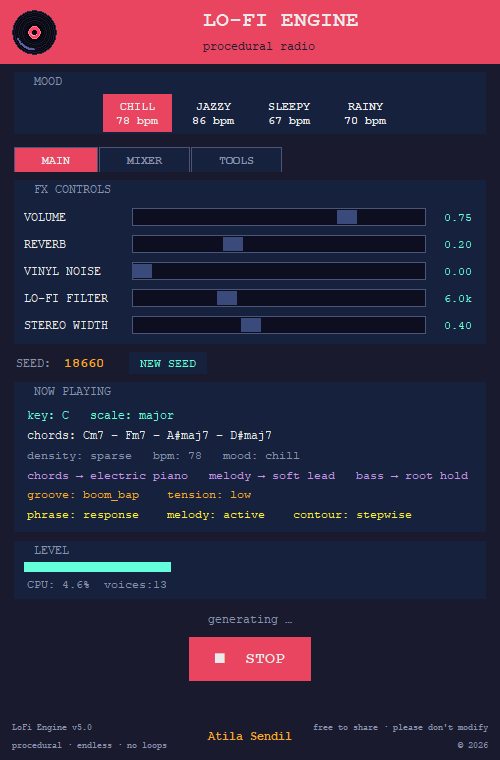The width and height of the screenshot is (500, 760).
Task: Select the CHILL 78 bpm mood
Action: coord(137,113)
